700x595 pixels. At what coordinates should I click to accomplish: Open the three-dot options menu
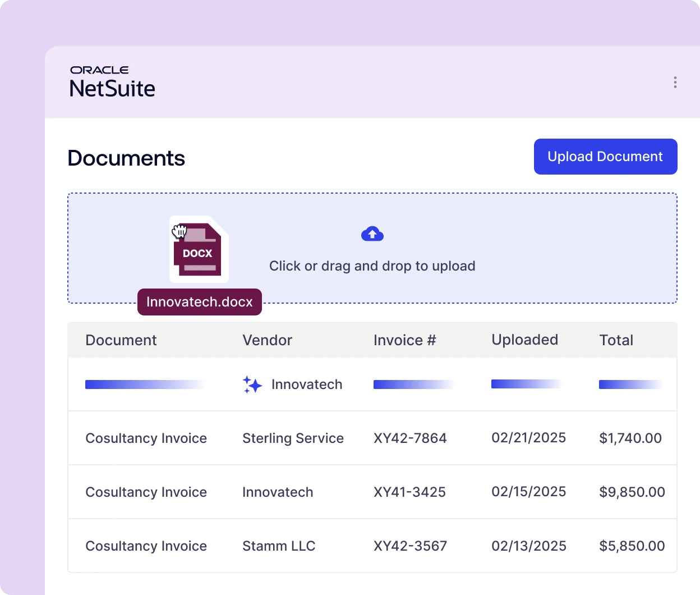675,83
